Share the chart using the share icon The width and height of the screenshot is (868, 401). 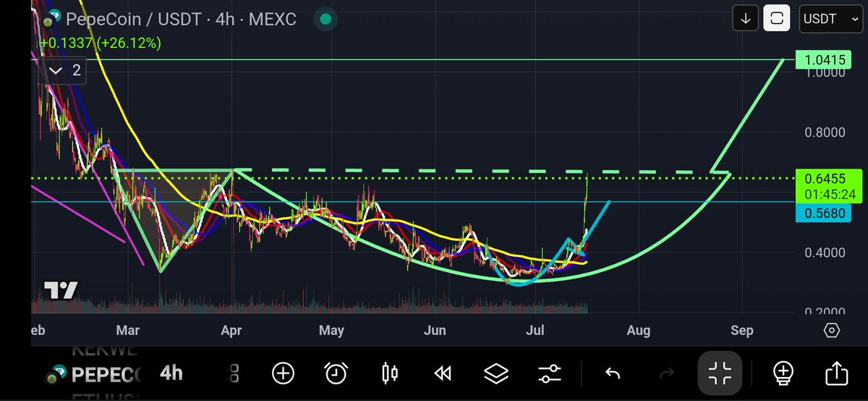(x=836, y=373)
